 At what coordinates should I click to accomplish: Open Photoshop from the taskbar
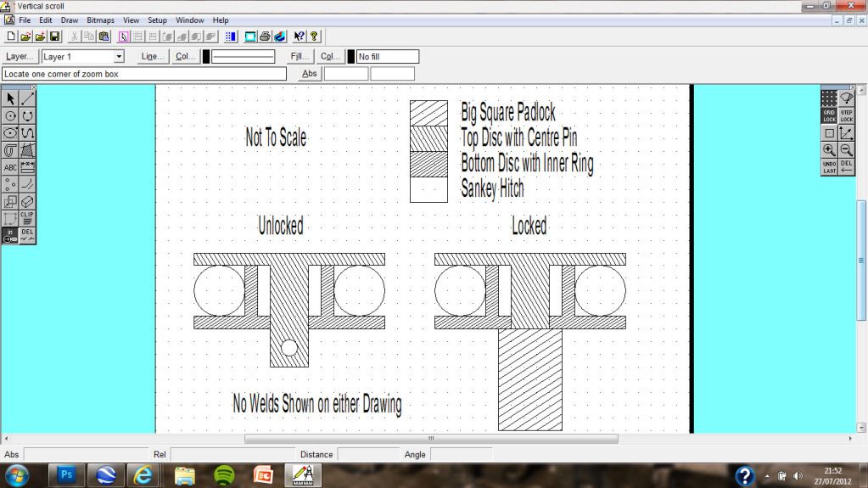(x=66, y=475)
